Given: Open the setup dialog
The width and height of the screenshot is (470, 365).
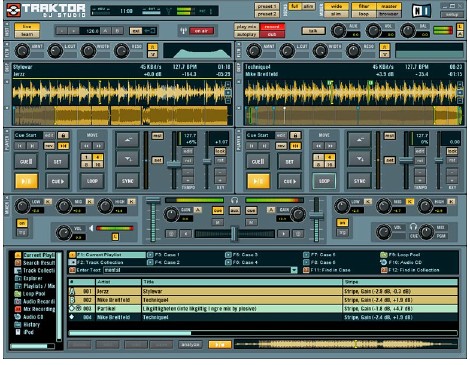Looking at the screenshot, I should click(x=452, y=14).
